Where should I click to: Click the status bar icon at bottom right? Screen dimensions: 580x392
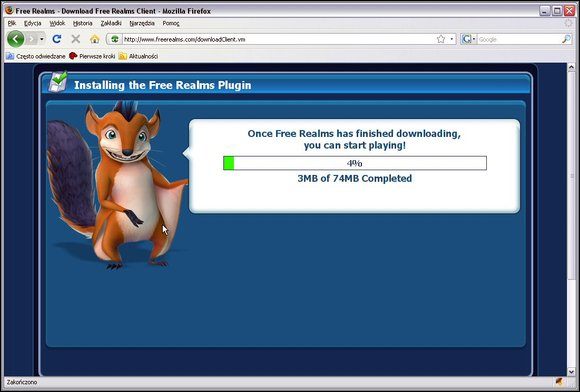pyautogui.click(x=559, y=382)
